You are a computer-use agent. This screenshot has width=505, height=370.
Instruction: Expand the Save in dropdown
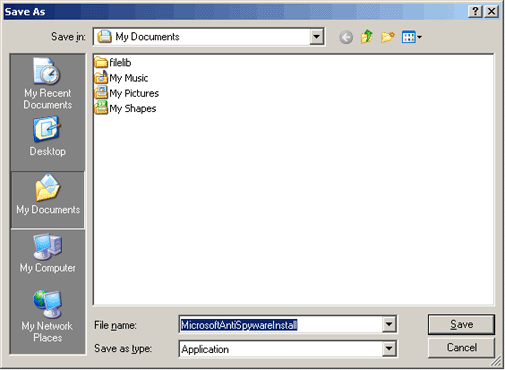pyautogui.click(x=317, y=37)
